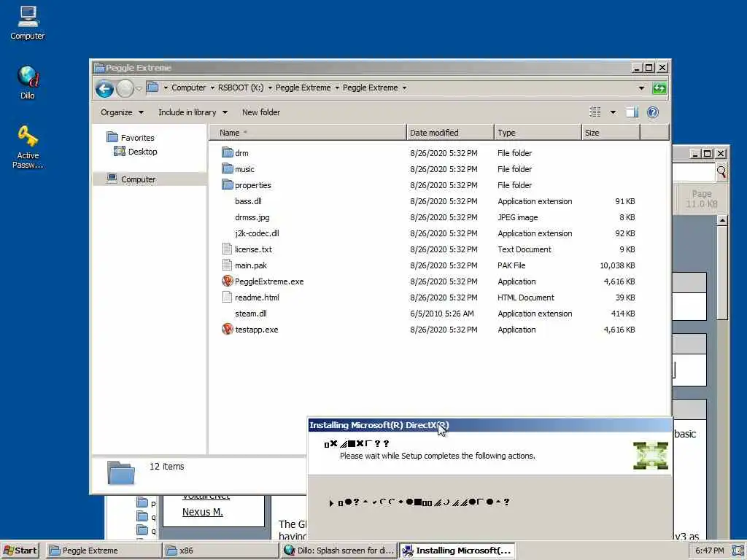Click the scroll up arrow in the background window
747x560 pixels.
tap(722, 220)
